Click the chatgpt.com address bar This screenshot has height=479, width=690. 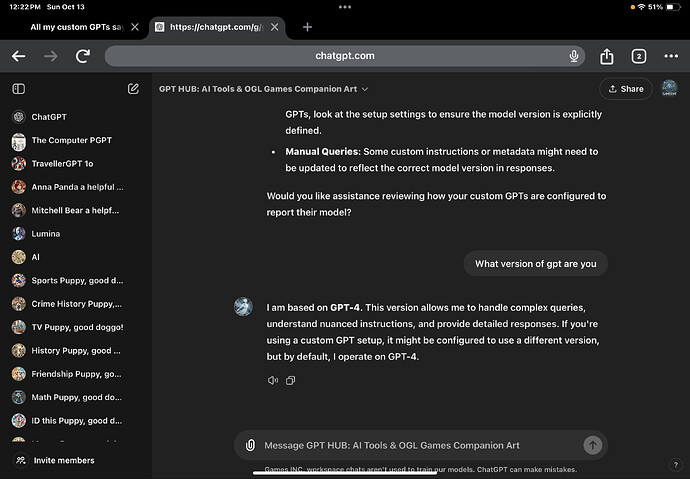(x=345, y=56)
